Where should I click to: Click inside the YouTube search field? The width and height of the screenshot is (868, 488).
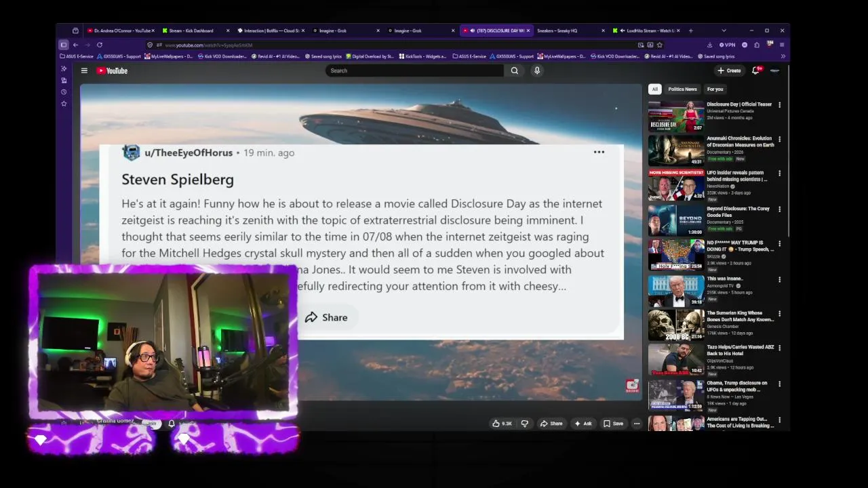click(415, 70)
